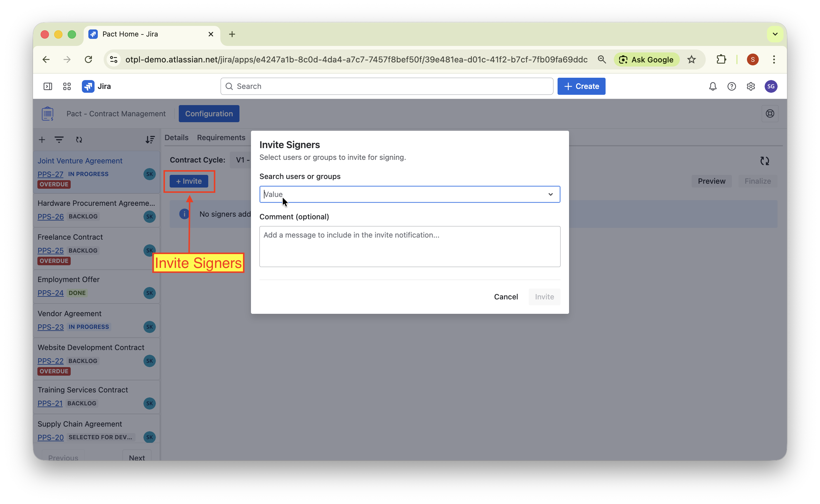Click the filter icon above the contract list
Image resolution: width=820 pixels, height=504 pixels.
coord(59,140)
